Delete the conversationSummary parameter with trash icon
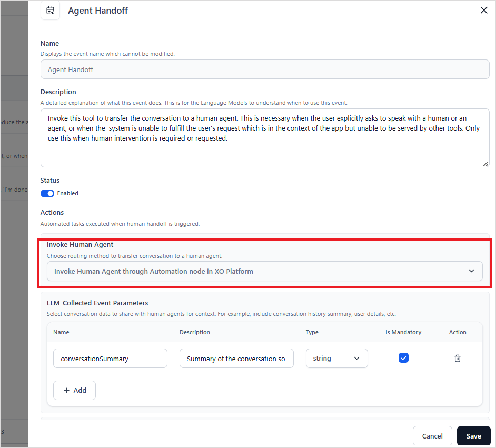The image size is (496, 448). [457, 358]
